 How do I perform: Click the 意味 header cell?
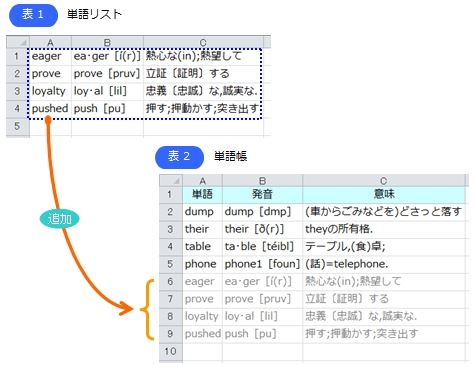pyautogui.click(x=384, y=194)
